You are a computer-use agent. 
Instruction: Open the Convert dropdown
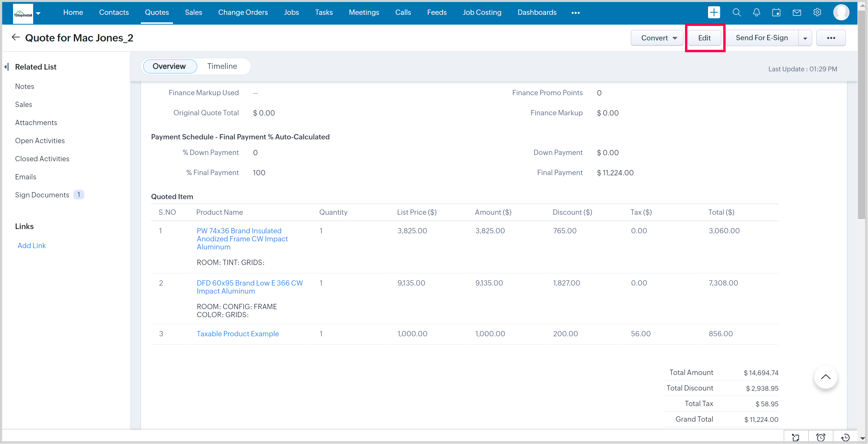(x=657, y=38)
